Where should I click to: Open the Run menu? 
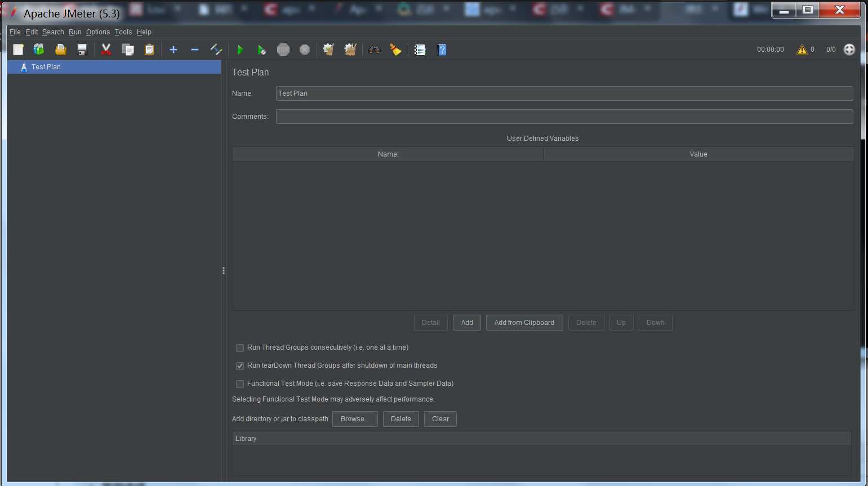75,32
